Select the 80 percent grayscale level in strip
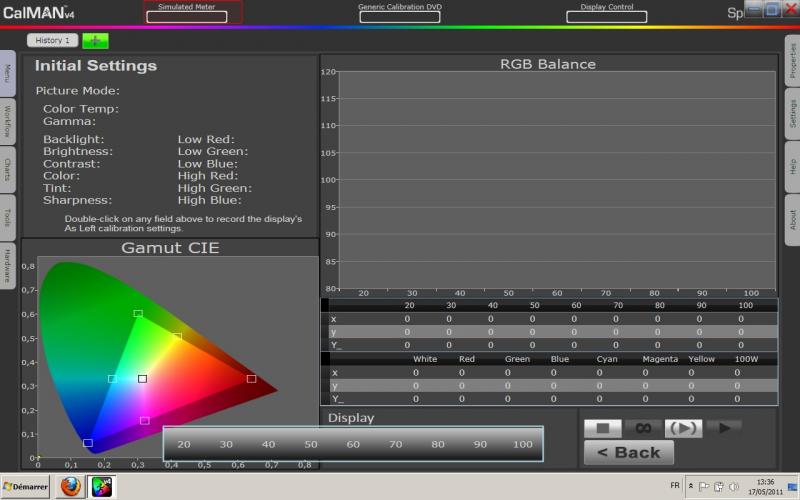This screenshot has height=500, width=800. click(438, 444)
